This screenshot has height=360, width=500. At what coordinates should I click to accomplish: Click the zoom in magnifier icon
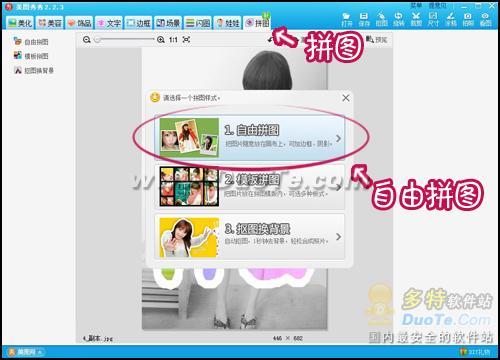point(161,40)
